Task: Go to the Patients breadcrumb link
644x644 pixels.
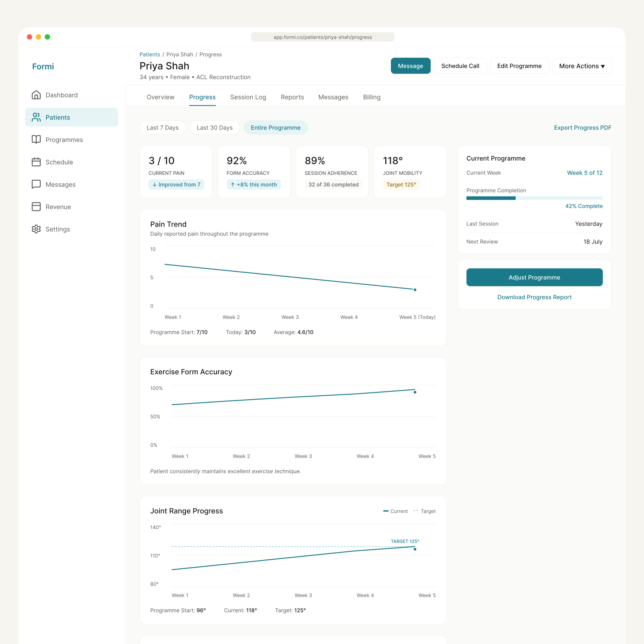Action: coord(150,54)
